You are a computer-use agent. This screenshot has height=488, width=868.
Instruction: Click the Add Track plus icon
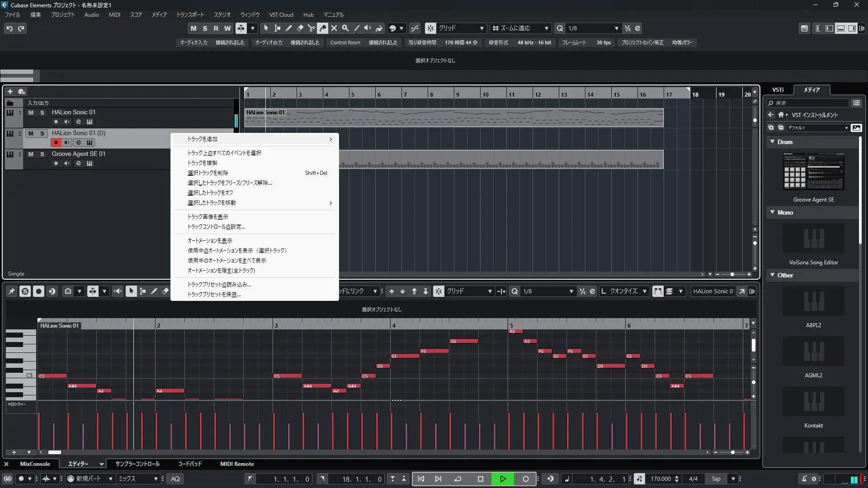[x=10, y=91]
